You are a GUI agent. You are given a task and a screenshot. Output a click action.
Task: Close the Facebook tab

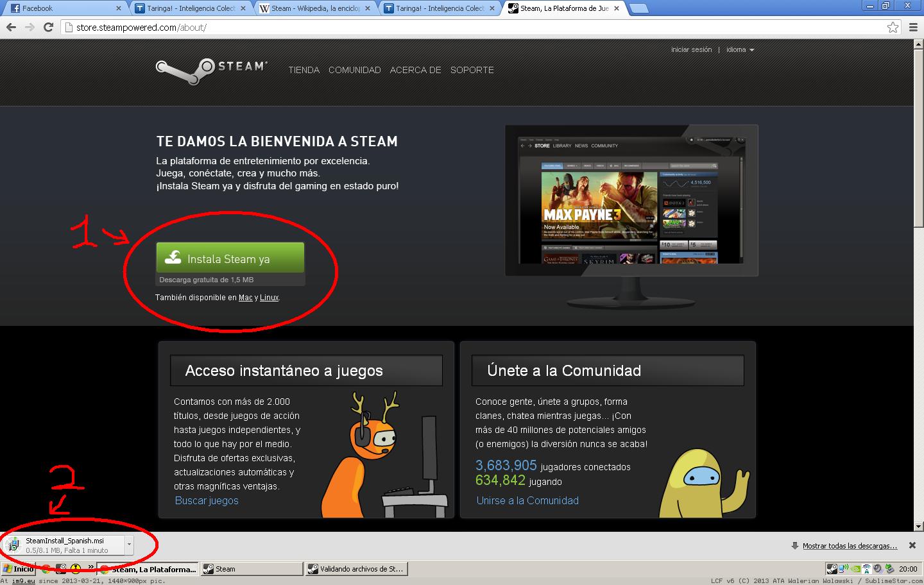click(119, 8)
